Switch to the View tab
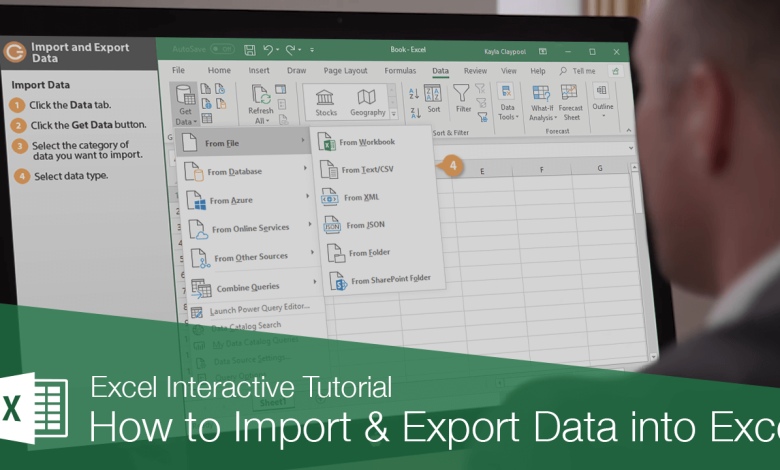 (508, 71)
